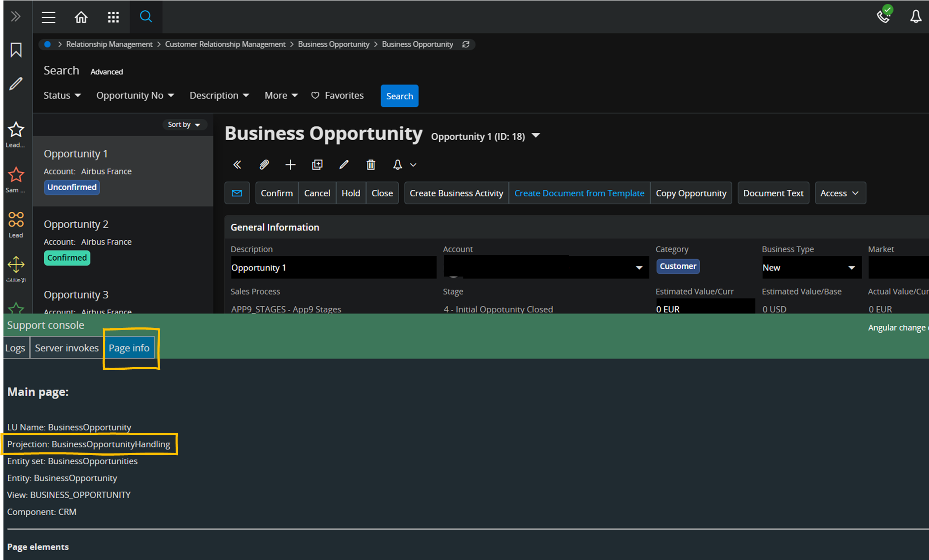
Task: Open the Access dropdown
Action: tap(839, 193)
